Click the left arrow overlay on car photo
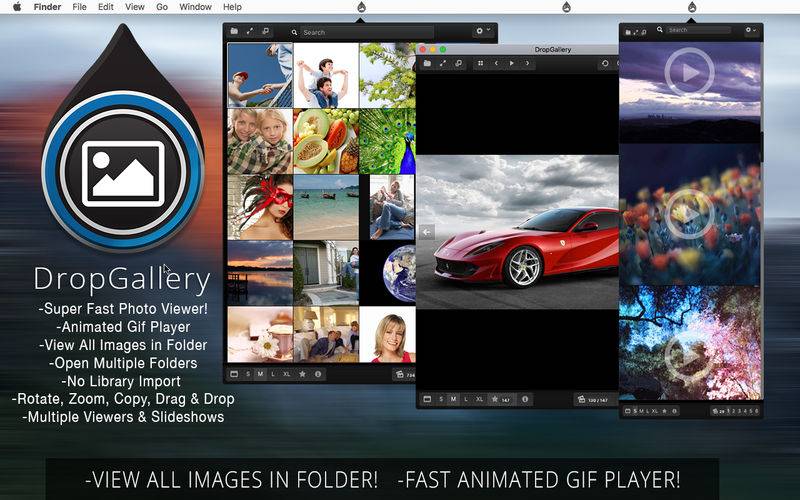This screenshot has height=500, width=800. coord(427,232)
